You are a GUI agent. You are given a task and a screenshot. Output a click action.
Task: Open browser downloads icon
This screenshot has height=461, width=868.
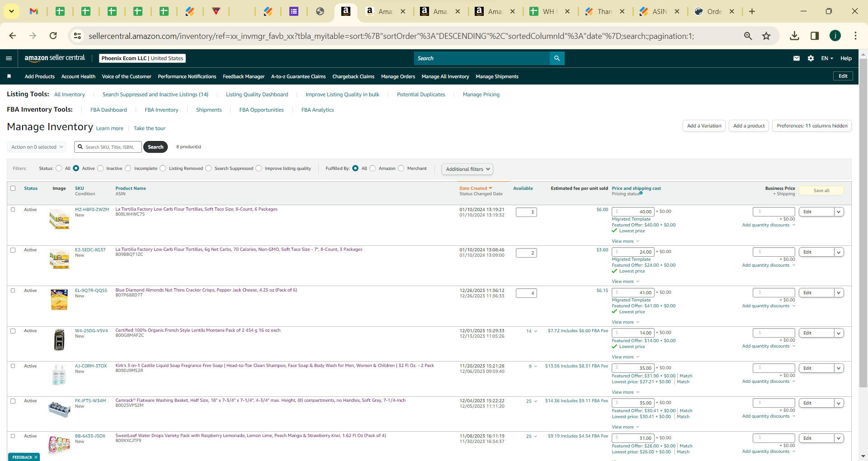coord(794,36)
